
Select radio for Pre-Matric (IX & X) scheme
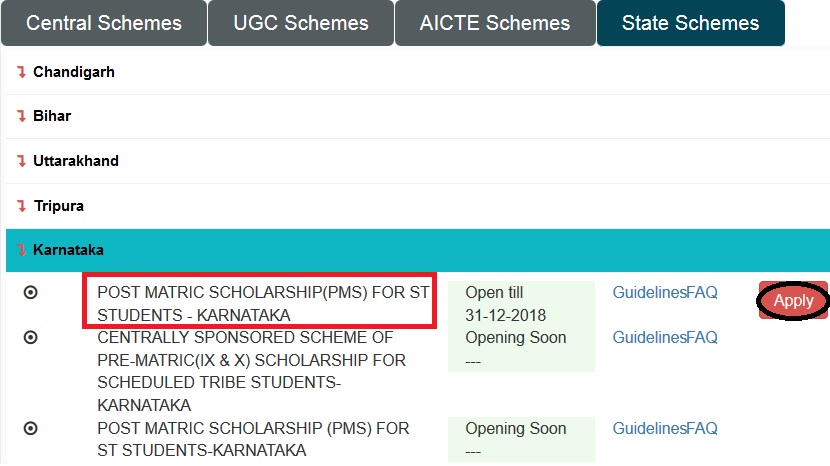point(30,338)
